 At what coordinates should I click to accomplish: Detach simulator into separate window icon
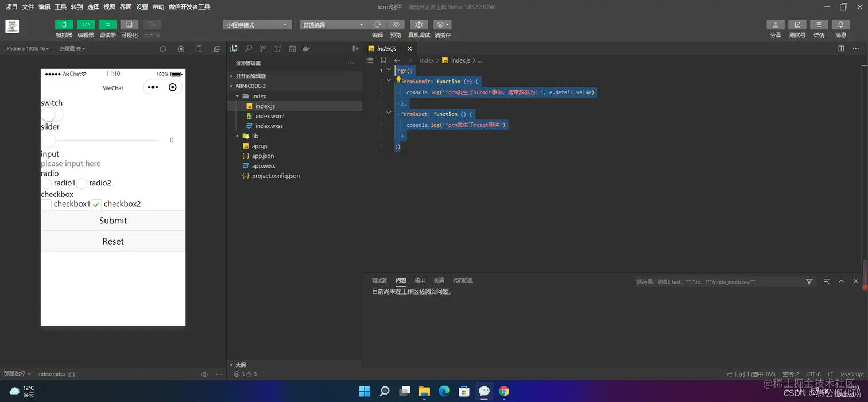(217, 49)
